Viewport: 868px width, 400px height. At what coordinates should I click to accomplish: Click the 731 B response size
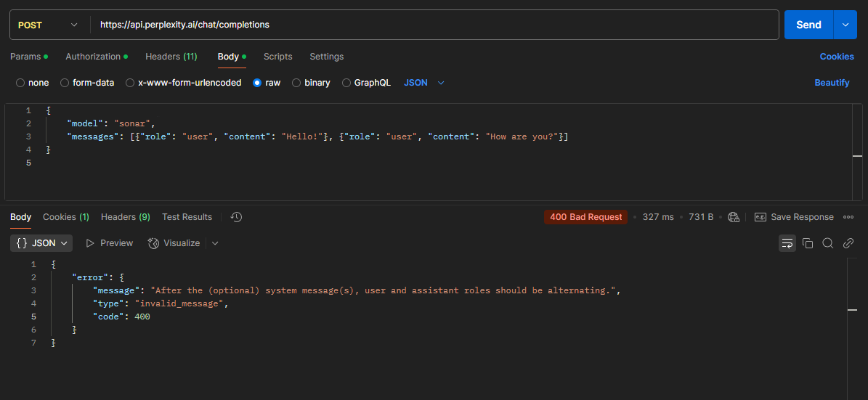pos(701,217)
